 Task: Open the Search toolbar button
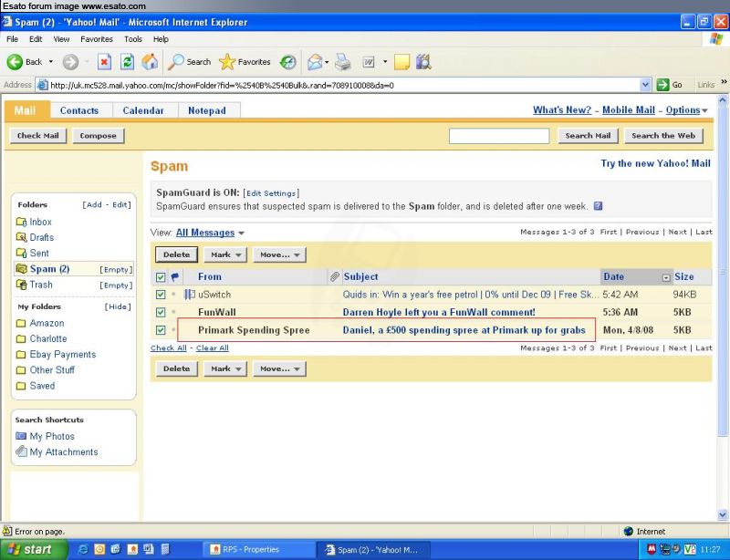click(x=190, y=62)
